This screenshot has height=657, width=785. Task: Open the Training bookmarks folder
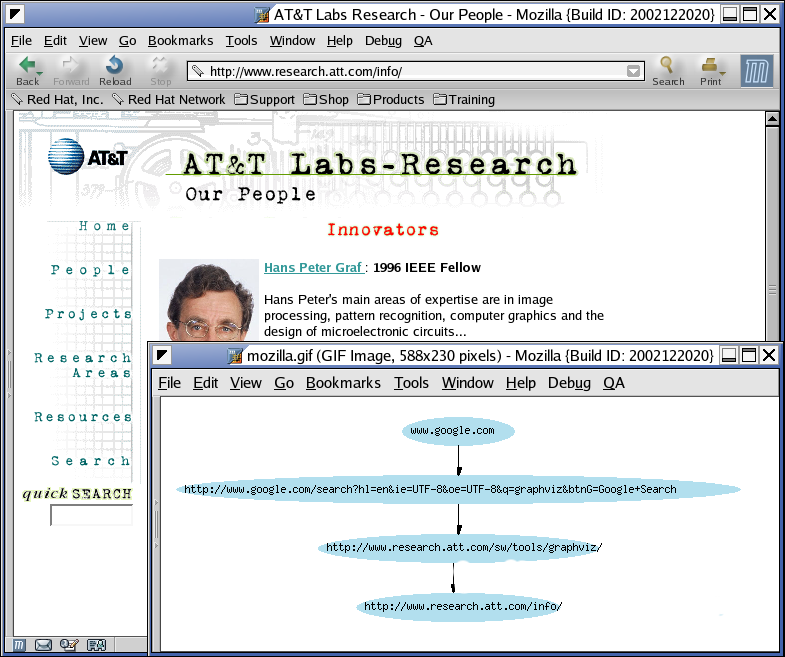[x=463, y=99]
